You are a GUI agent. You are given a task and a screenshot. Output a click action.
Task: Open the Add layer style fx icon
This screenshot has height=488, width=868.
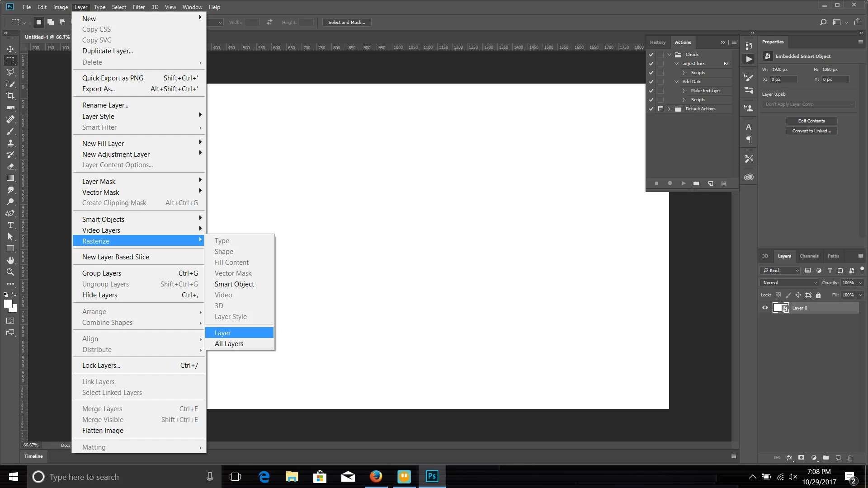point(789,458)
